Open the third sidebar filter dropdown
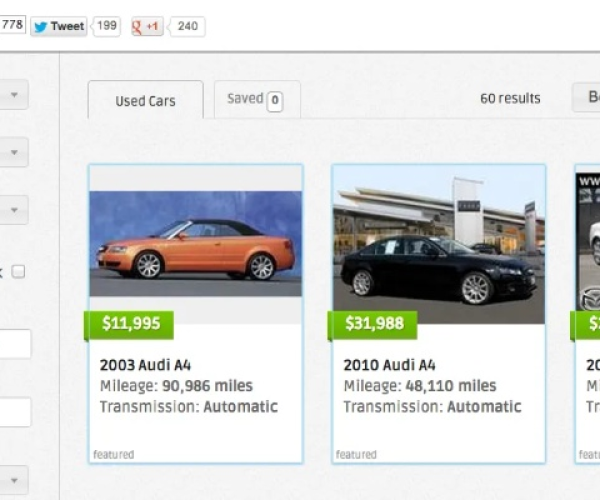The image size is (600, 500). pyautogui.click(x=14, y=210)
